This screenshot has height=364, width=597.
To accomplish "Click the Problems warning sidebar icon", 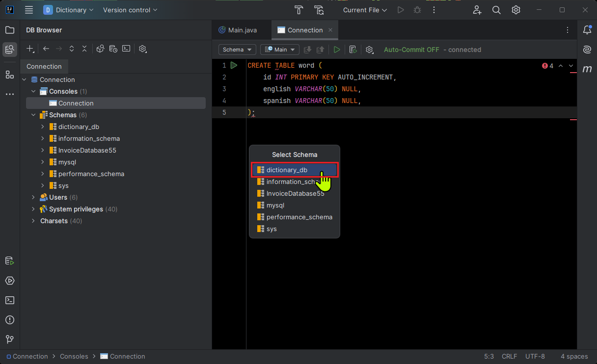I will click(x=10, y=320).
